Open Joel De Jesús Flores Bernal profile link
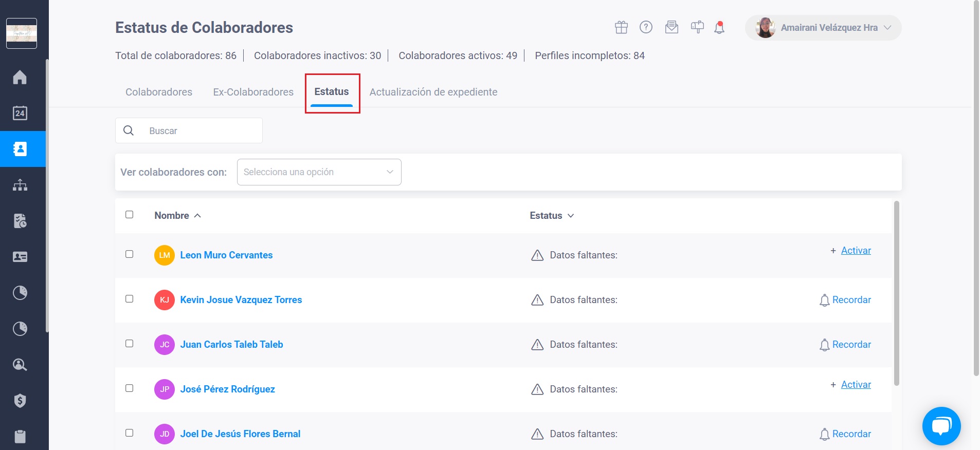The image size is (980, 450). (240, 434)
